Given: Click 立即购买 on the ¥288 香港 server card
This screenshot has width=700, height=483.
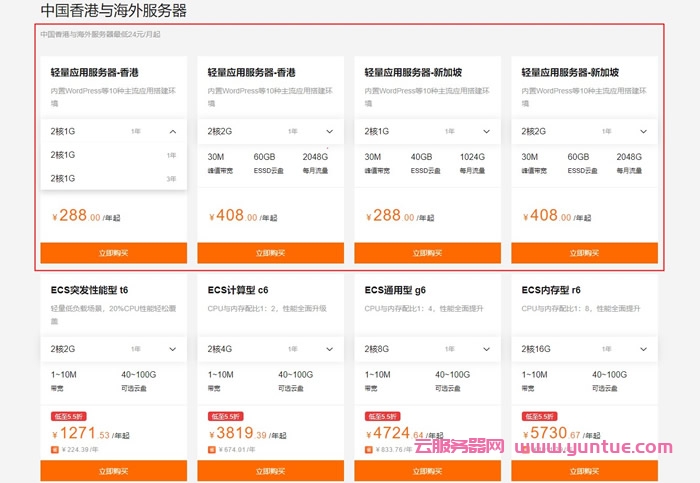Looking at the screenshot, I should [113, 253].
